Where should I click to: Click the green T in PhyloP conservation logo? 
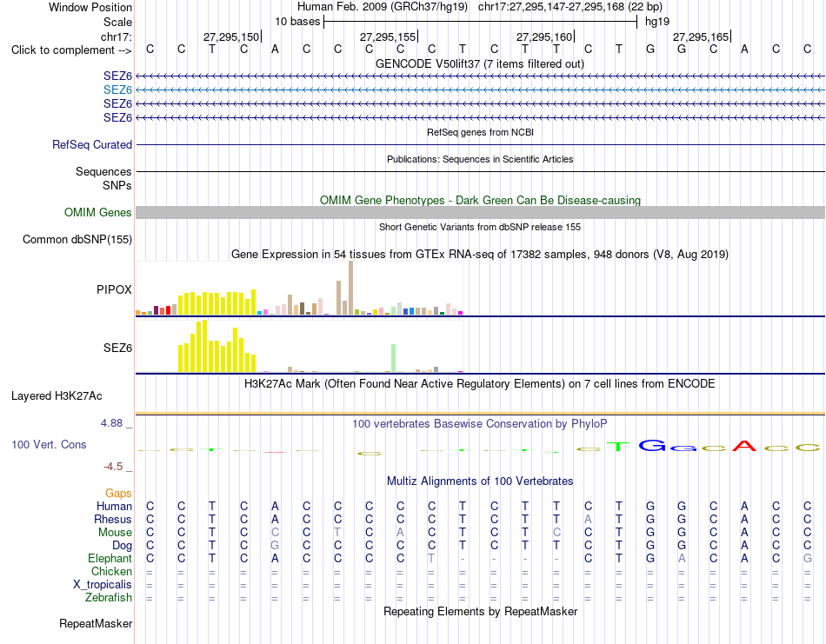(x=618, y=447)
